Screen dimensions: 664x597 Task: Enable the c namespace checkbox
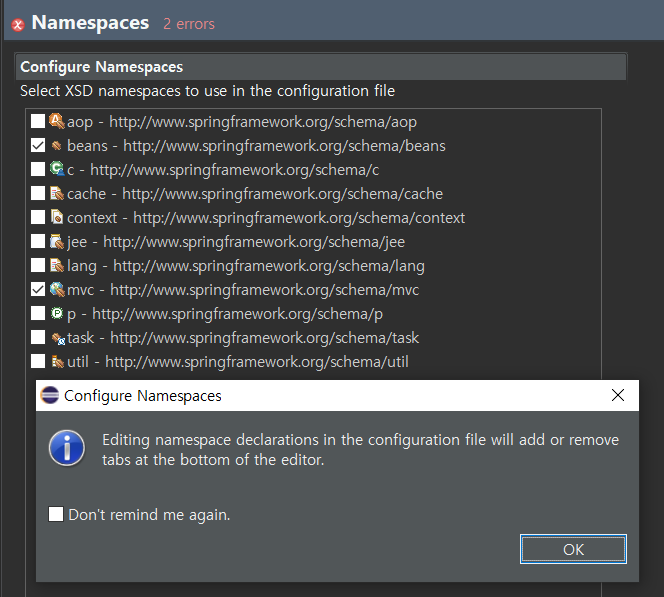click(38, 169)
